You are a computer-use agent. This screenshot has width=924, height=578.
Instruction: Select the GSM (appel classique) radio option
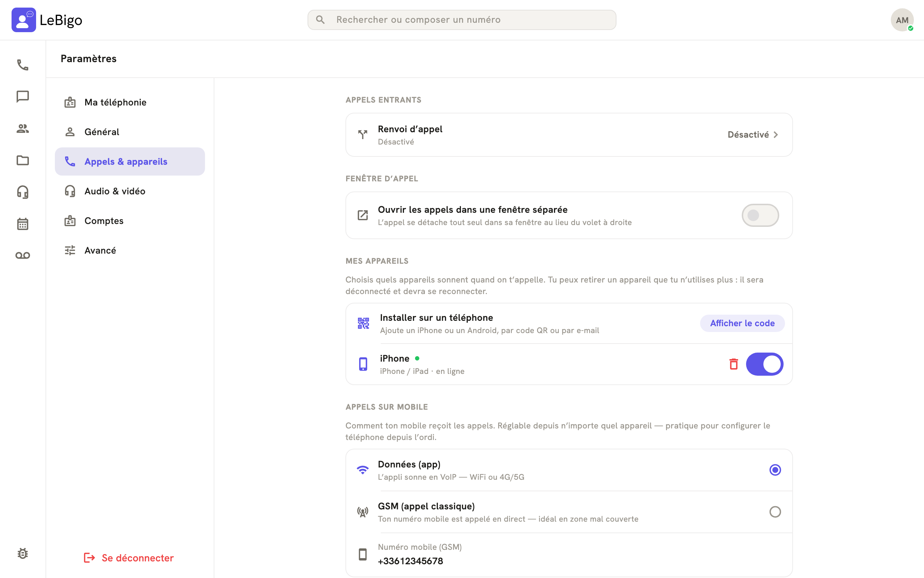point(775,512)
